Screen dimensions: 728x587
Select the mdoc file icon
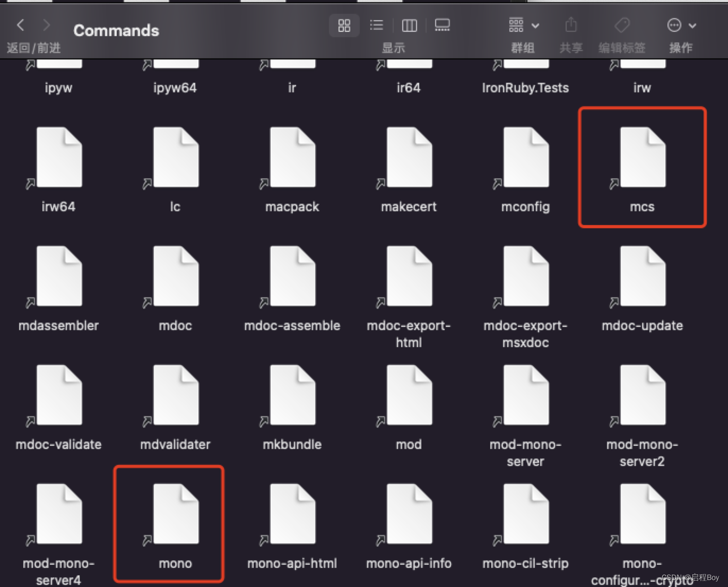point(176,276)
